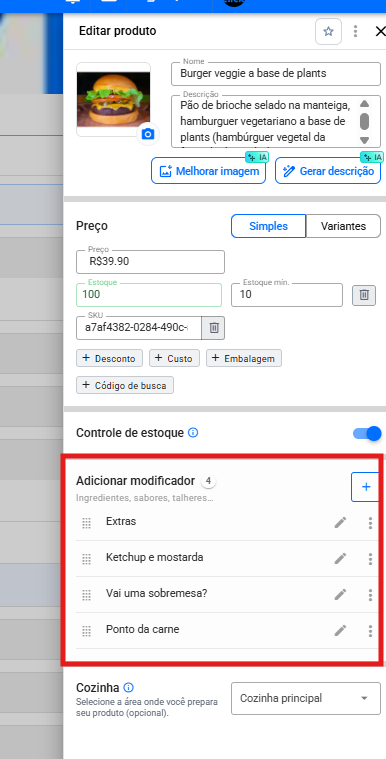Screen dimensions: 386x759
Task: Click the Estoque mín. field
Action: [287, 295]
